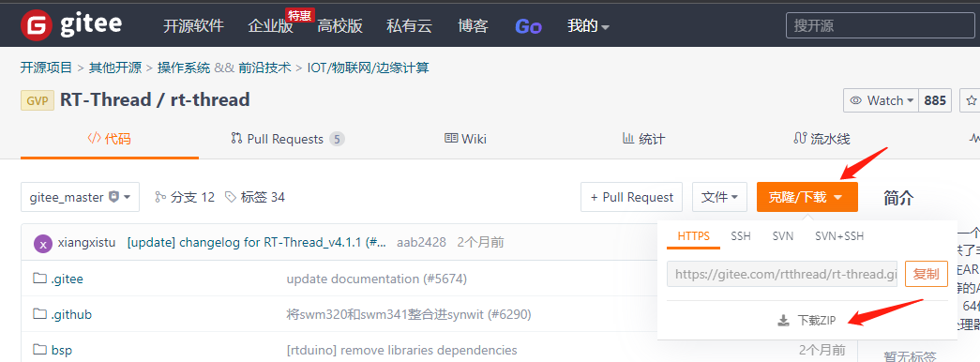Expand the 我的 dropdown menu
This screenshot has height=362, width=980.
point(588,25)
